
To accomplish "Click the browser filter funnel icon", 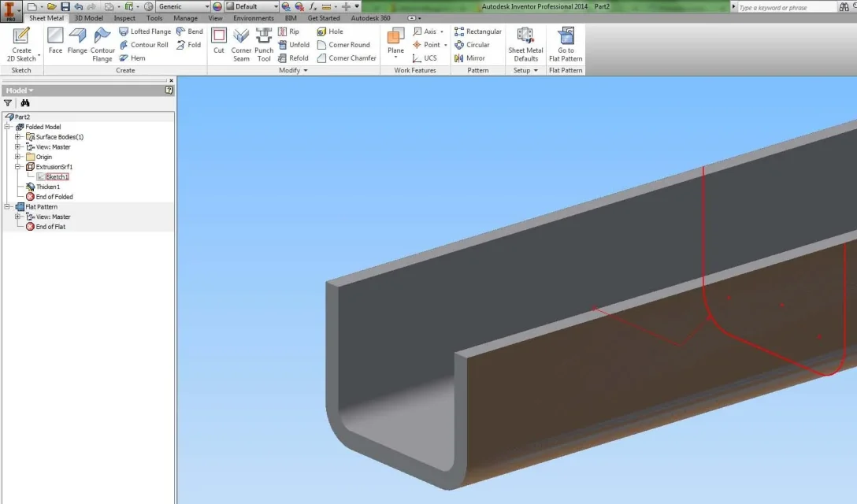I will click(x=8, y=102).
